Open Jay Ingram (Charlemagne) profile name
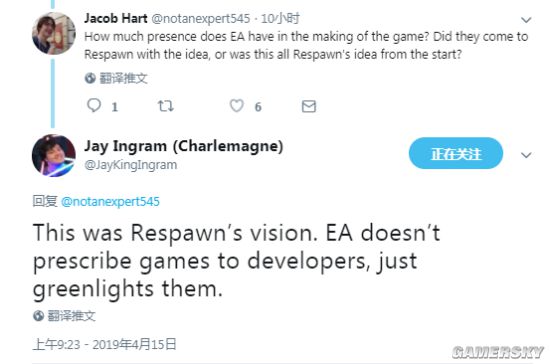 point(183,146)
